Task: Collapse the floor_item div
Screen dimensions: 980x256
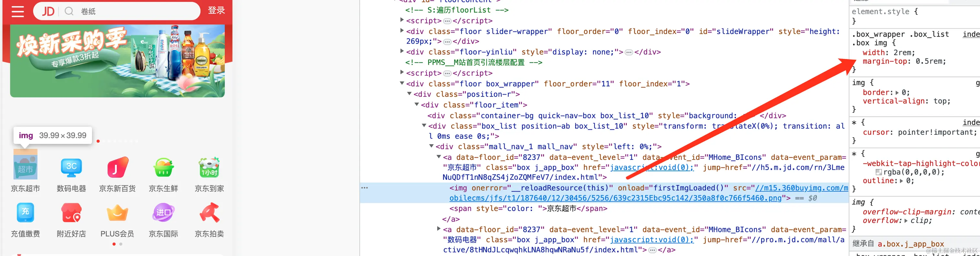Action: point(417,104)
